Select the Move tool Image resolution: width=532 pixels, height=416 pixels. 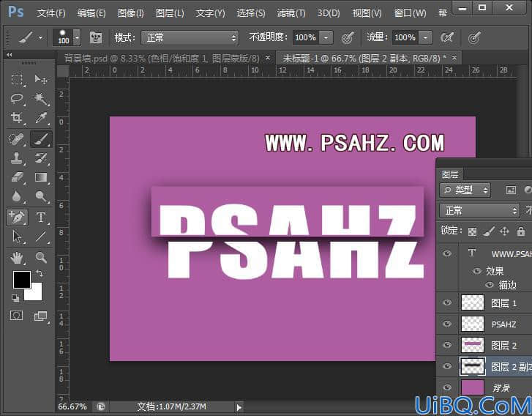pyautogui.click(x=41, y=79)
